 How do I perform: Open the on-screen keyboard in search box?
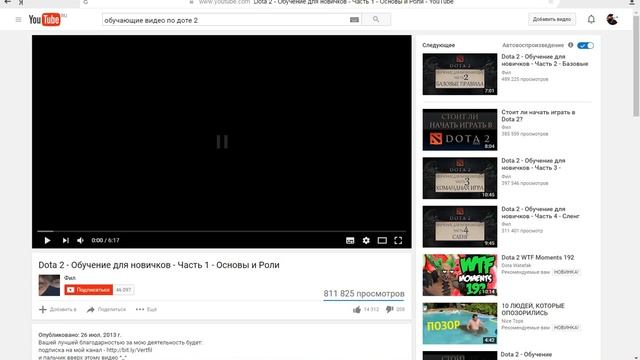coord(354,20)
